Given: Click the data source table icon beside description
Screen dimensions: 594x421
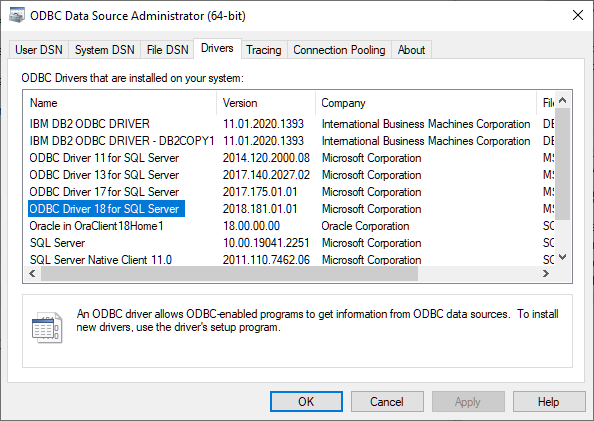Looking at the screenshot, I should [x=47, y=327].
